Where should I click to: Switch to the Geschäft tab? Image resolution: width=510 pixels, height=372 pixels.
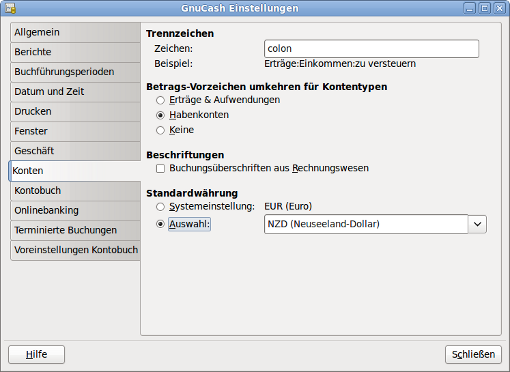click(75, 151)
